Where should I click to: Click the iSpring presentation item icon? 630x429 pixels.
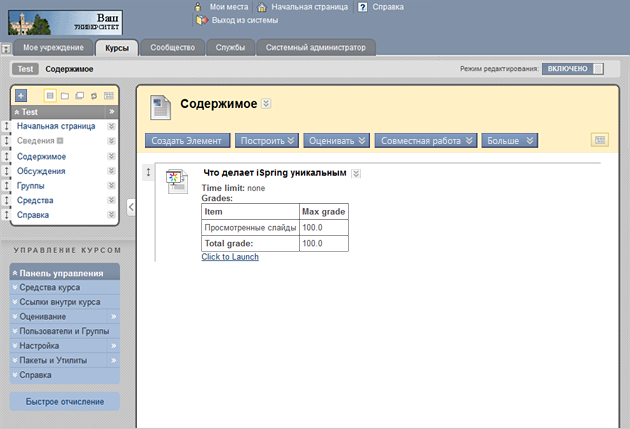pyautogui.click(x=177, y=181)
